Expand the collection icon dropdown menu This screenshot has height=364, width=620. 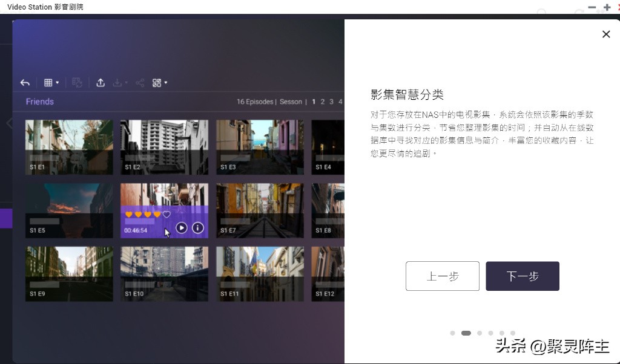pyautogui.click(x=167, y=82)
